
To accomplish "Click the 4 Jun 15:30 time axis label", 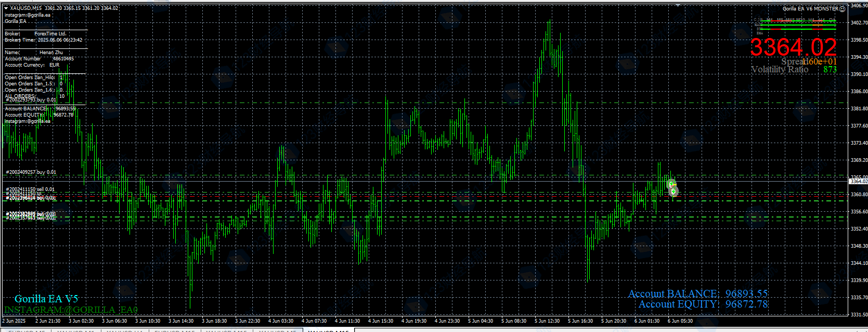I will click(x=381, y=321).
